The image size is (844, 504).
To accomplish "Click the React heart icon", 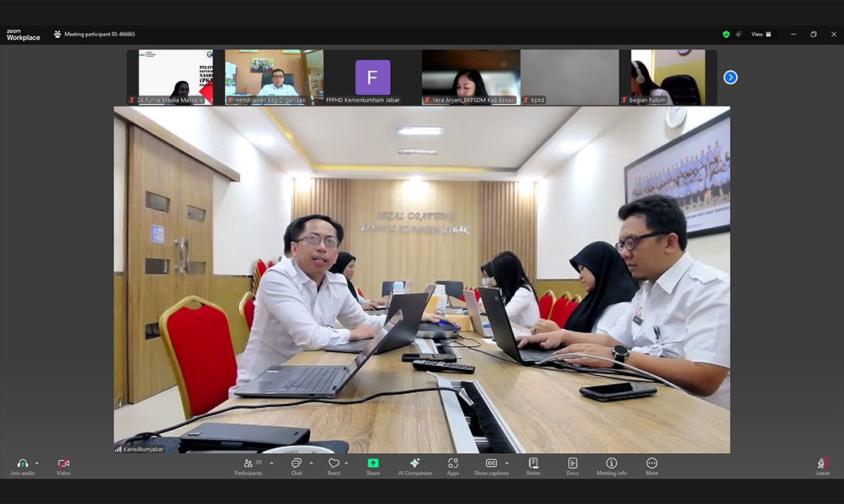I will pos(334,464).
